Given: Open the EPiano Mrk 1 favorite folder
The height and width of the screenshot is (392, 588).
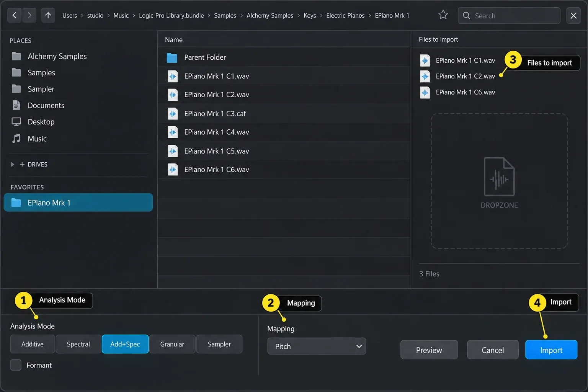Looking at the screenshot, I should pyautogui.click(x=78, y=203).
